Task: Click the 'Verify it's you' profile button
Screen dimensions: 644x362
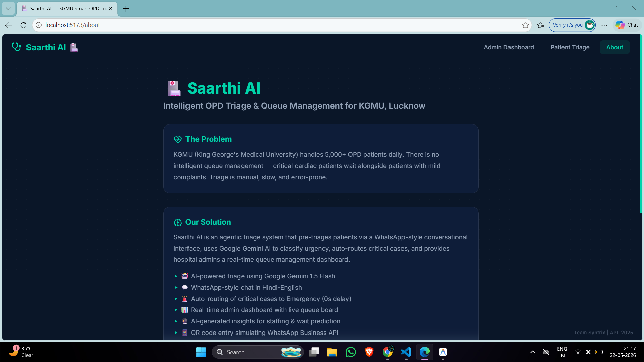Action: (572, 25)
